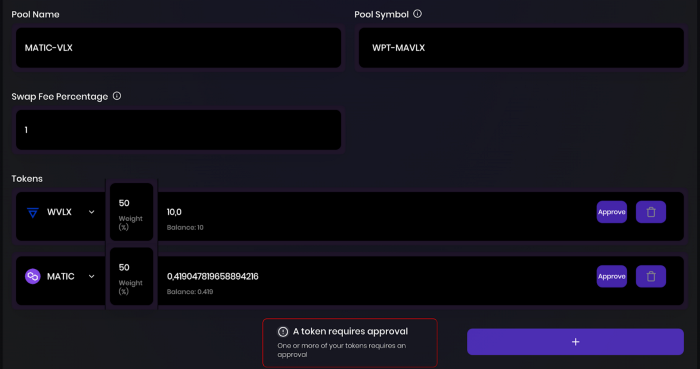The width and height of the screenshot is (700, 369).
Task: Edit the Swap Fee Percentage field
Action: tap(179, 130)
